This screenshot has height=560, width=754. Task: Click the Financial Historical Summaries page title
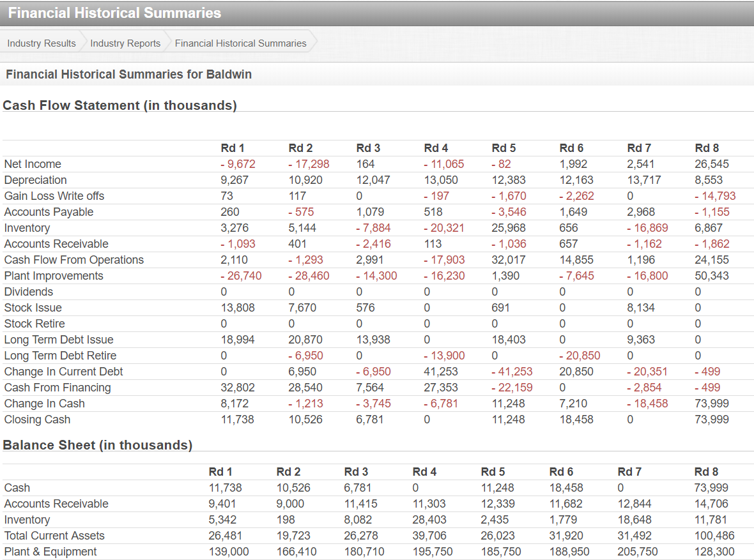(x=114, y=13)
